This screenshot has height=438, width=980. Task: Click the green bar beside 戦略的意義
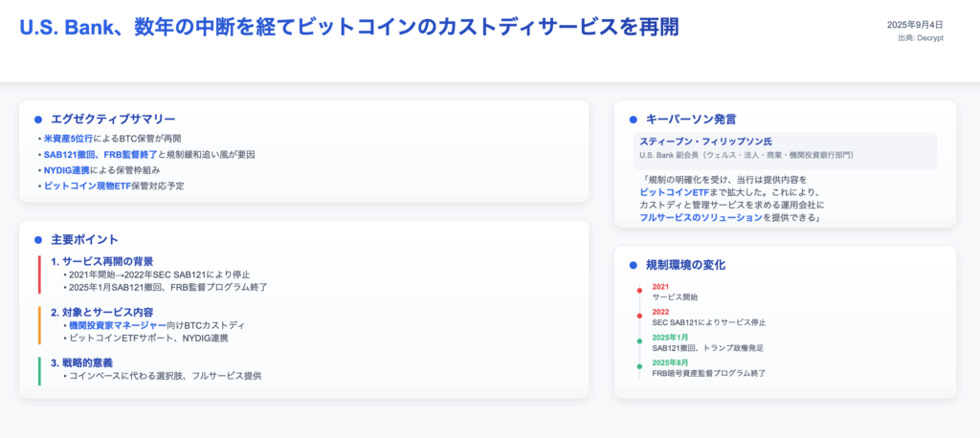pos(39,370)
